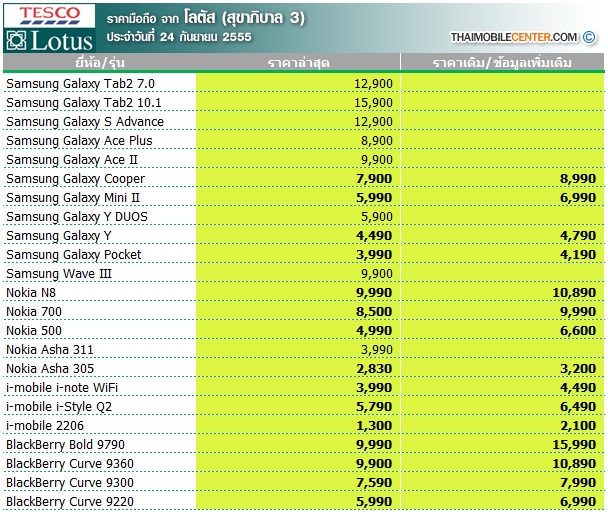The image size is (608, 516).
Task: Click the date text 24 กันยายน 2555
Action: (x=206, y=37)
